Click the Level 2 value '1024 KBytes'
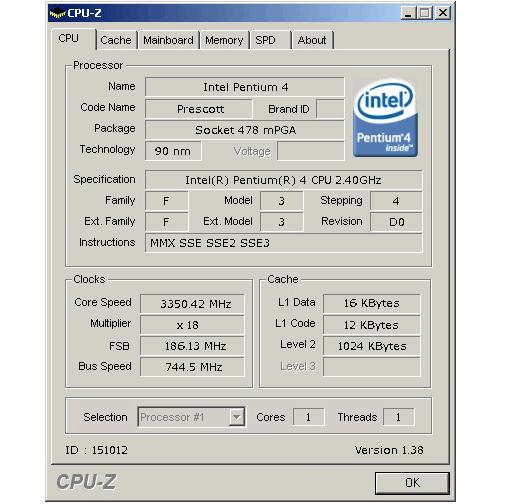The height and width of the screenshot is (504, 512). coord(372,346)
